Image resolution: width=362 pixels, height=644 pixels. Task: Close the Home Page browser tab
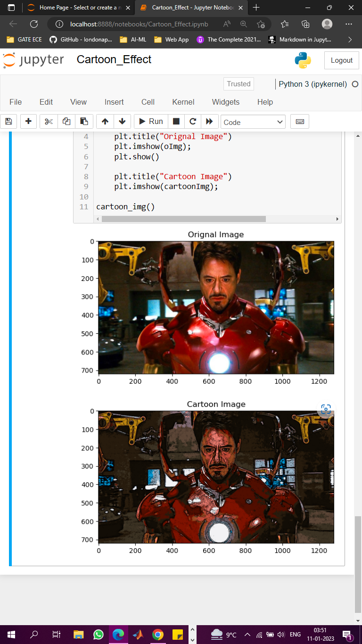128,8
